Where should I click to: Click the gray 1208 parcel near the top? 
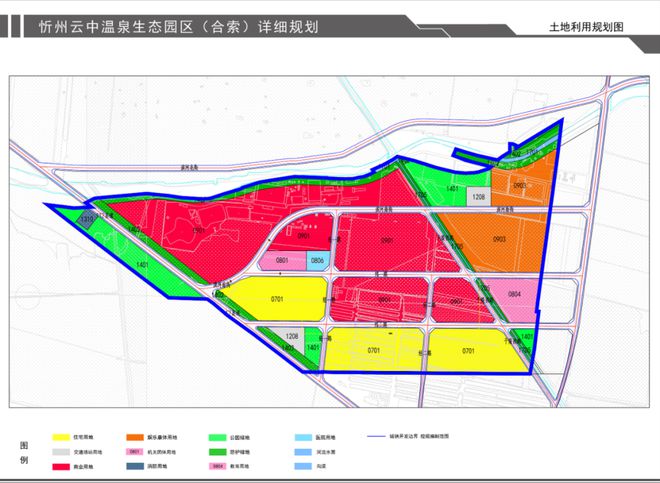[479, 198]
